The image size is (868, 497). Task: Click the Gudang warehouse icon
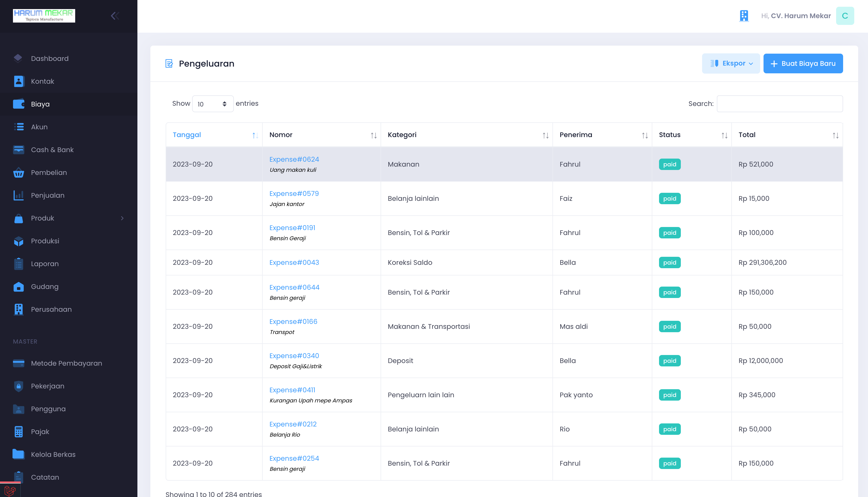pos(18,286)
